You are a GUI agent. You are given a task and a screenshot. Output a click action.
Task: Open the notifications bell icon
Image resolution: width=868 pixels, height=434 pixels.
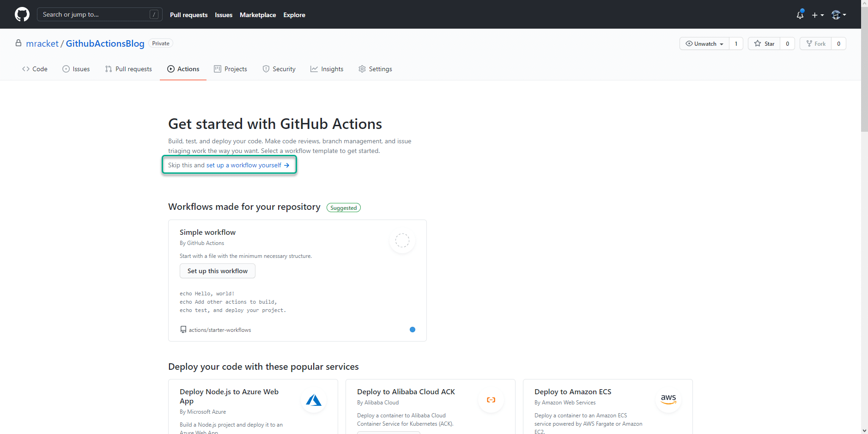[800, 15]
